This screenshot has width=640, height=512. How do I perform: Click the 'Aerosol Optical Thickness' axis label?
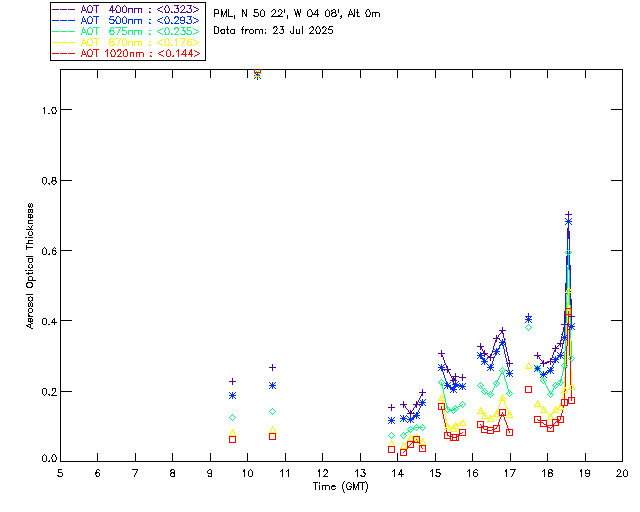pos(30,266)
